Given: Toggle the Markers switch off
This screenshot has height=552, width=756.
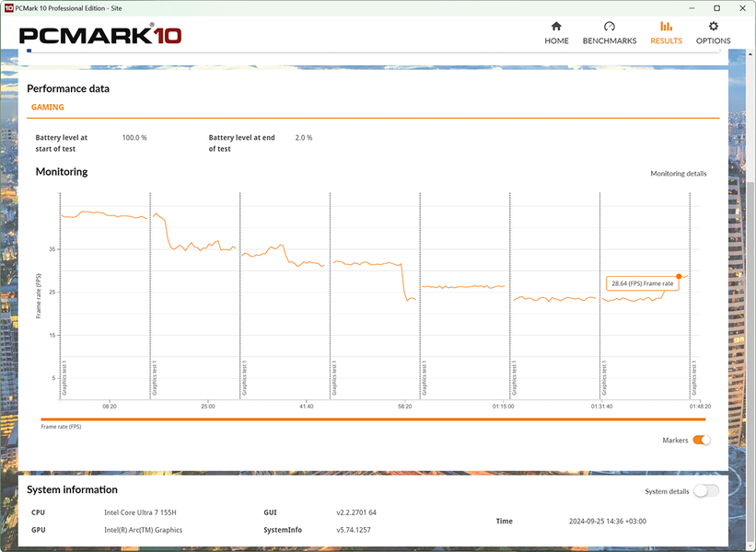Looking at the screenshot, I should [x=701, y=440].
